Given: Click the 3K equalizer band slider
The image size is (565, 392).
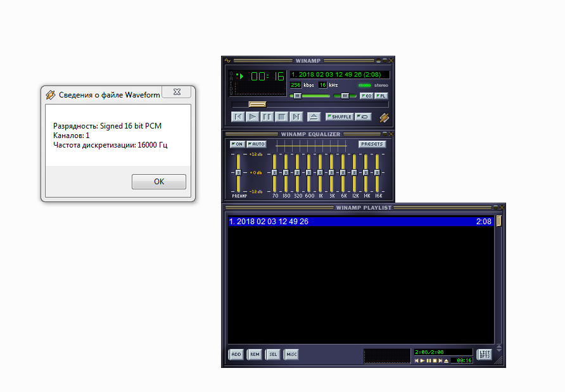Looking at the screenshot, I should [331, 173].
